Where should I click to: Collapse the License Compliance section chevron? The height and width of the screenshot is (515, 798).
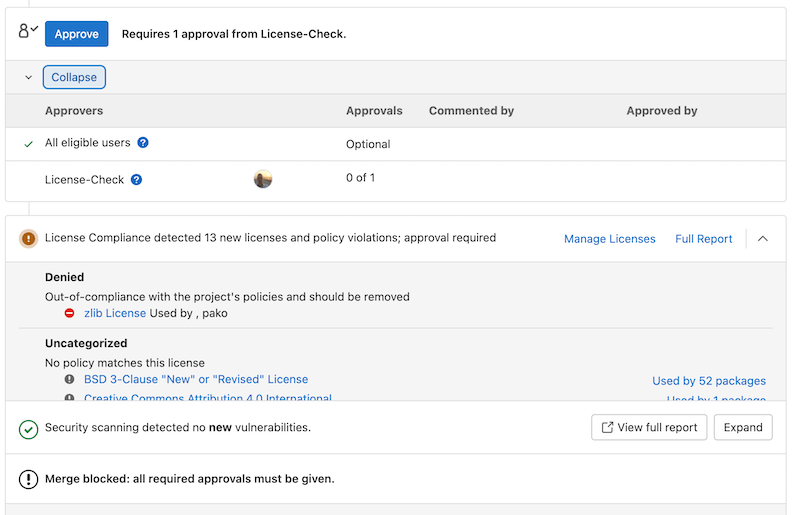pyautogui.click(x=763, y=239)
